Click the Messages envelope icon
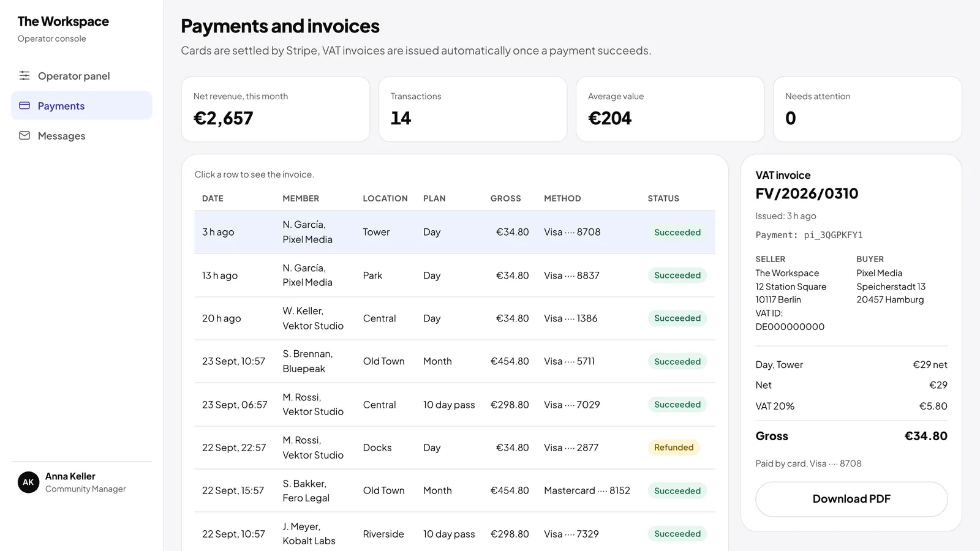Screen dimensions: 980x551 tap(24, 136)
